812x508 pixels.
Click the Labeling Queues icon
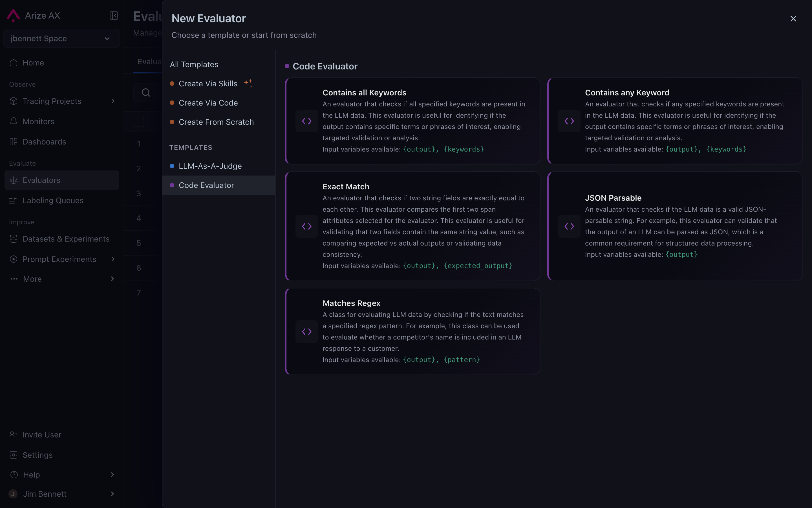(x=14, y=201)
